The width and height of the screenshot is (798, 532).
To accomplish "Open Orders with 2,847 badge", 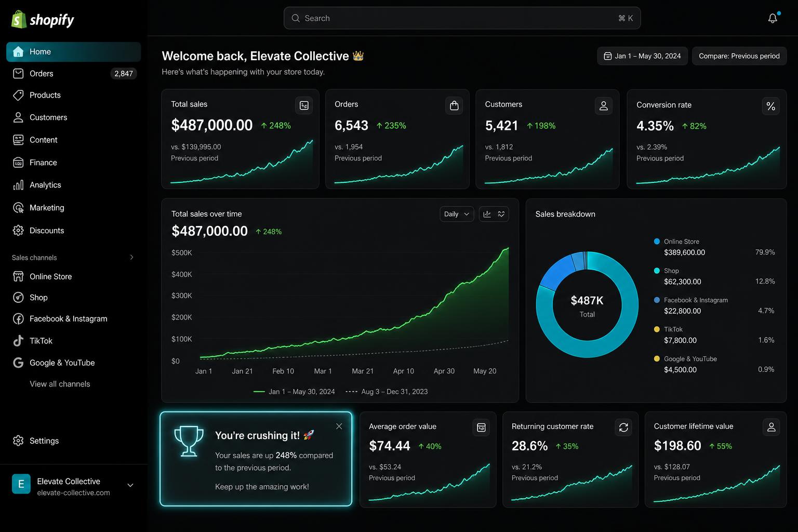I will [x=73, y=73].
